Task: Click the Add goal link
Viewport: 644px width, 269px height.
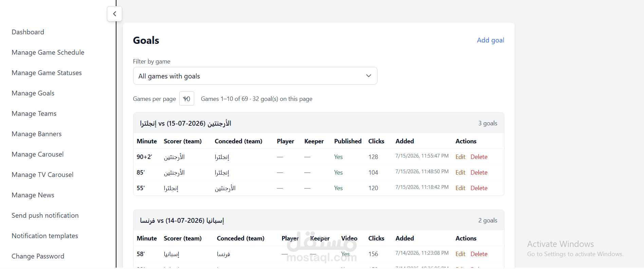Action: (490, 40)
